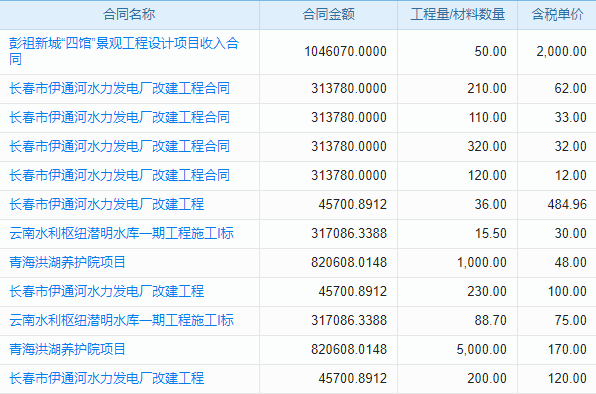Click the 合同金额 column header
This screenshot has width=596, height=394.
pos(328,14)
